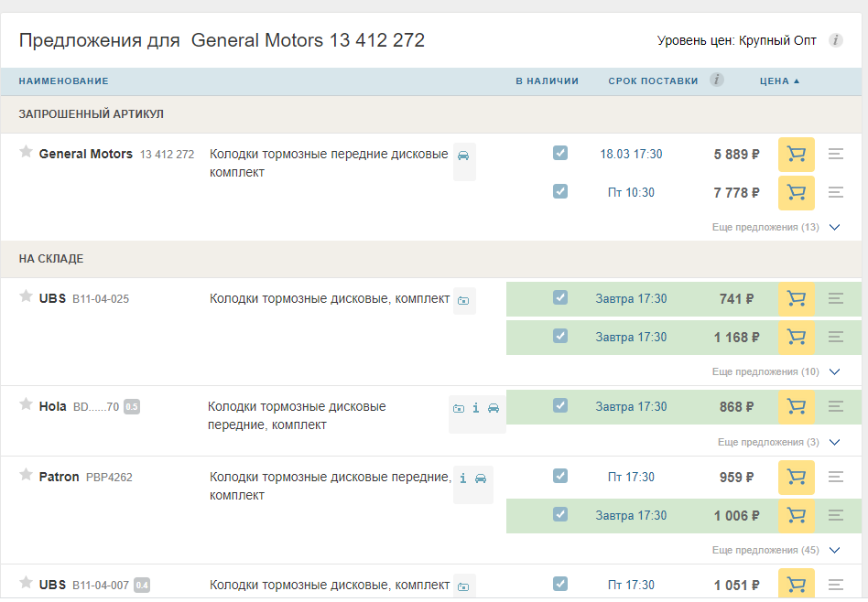Open UBS B11-04-025 article link
This screenshot has width=868, height=602.
(x=101, y=299)
